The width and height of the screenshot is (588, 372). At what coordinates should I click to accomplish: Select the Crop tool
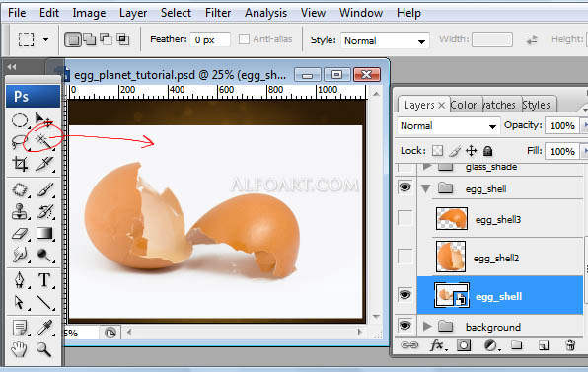[x=20, y=164]
